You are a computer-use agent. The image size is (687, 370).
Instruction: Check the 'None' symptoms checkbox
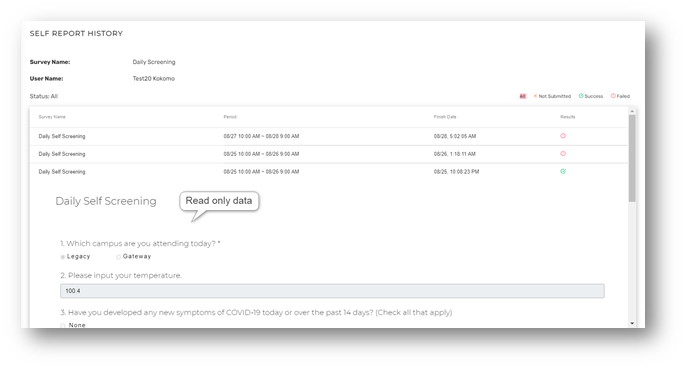pos(63,325)
